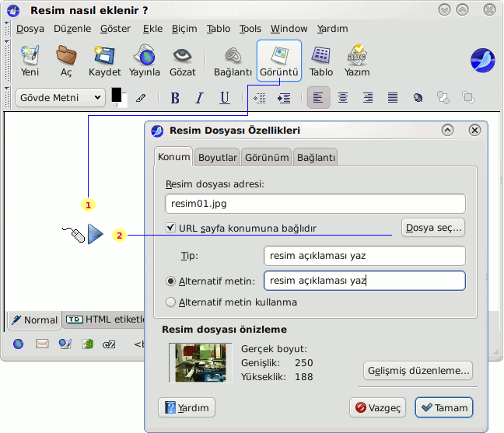This screenshot has width=504, height=433.
Task: Confirm the dialog with the Tamam button
Action: point(443,407)
